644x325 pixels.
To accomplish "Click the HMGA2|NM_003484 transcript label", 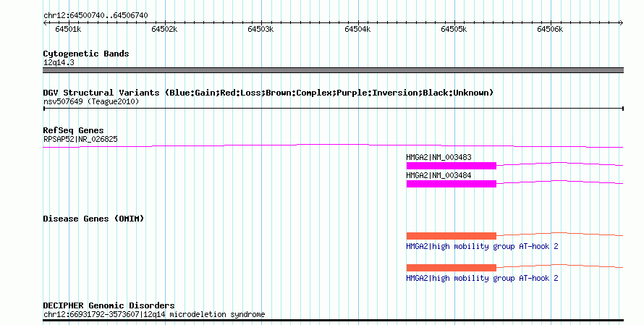I will pos(438,175).
